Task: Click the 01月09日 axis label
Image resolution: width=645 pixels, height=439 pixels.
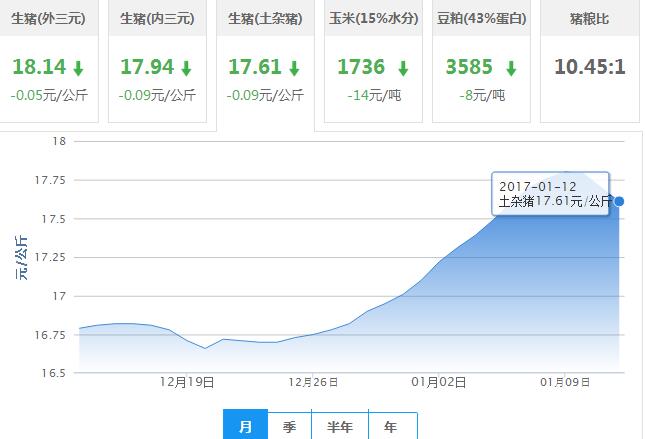Action: tap(565, 382)
